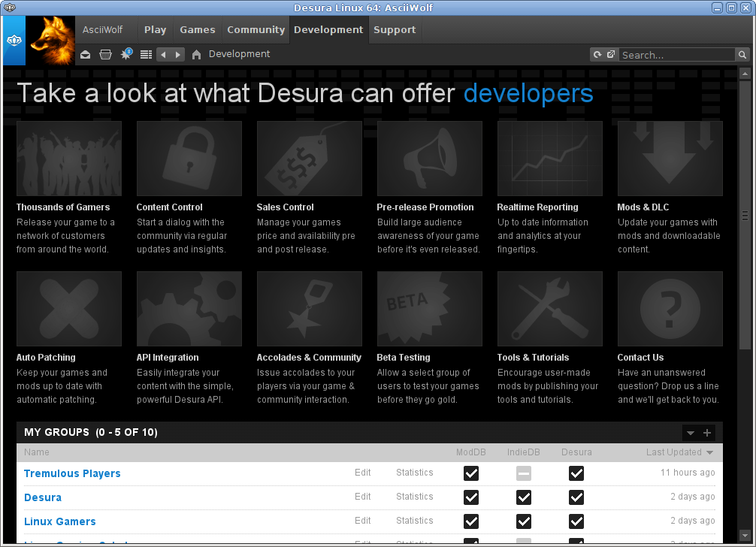Viewport: 756px width, 547px height.
Task: Expand the My Groups dropdown arrow
Action: (691, 433)
